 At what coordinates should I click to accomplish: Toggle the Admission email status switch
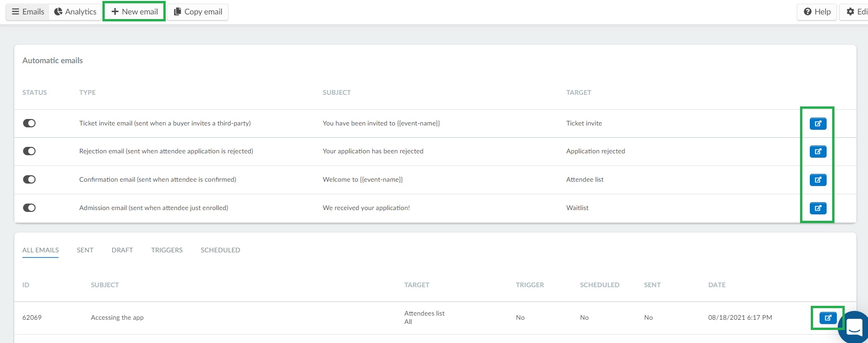[x=29, y=208]
